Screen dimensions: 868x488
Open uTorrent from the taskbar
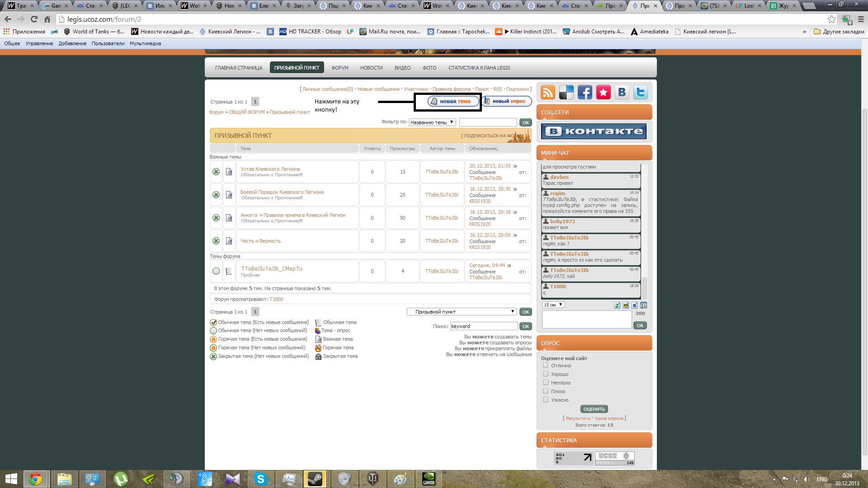121,479
